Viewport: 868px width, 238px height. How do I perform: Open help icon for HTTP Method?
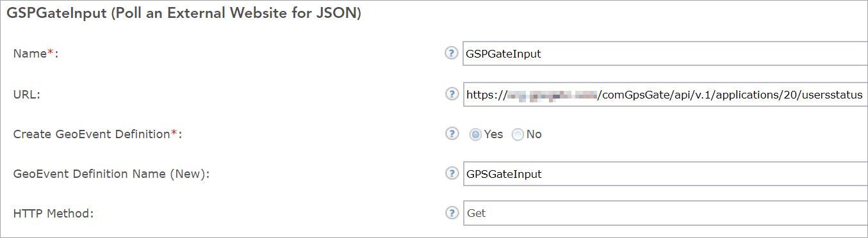tap(452, 213)
